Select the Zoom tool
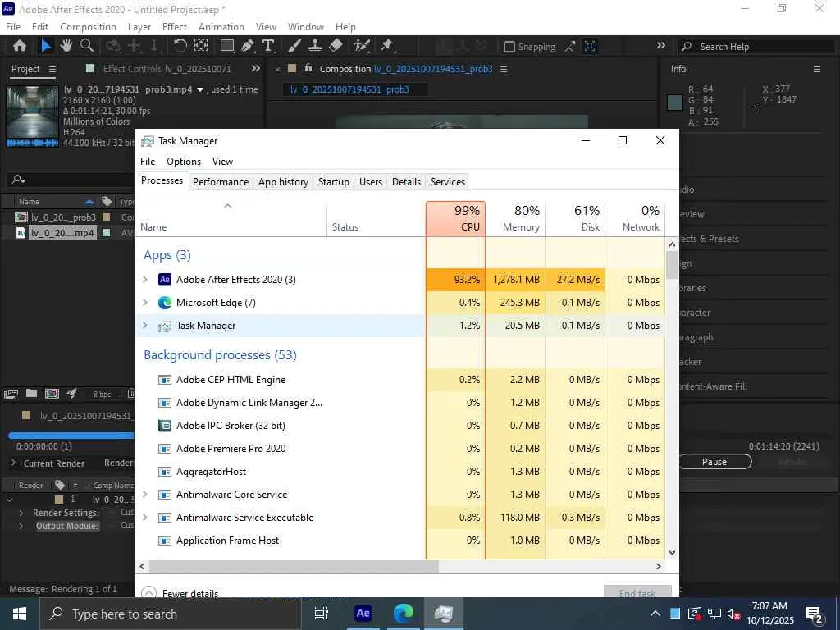The height and width of the screenshot is (630, 840). (x=87, y=46)
